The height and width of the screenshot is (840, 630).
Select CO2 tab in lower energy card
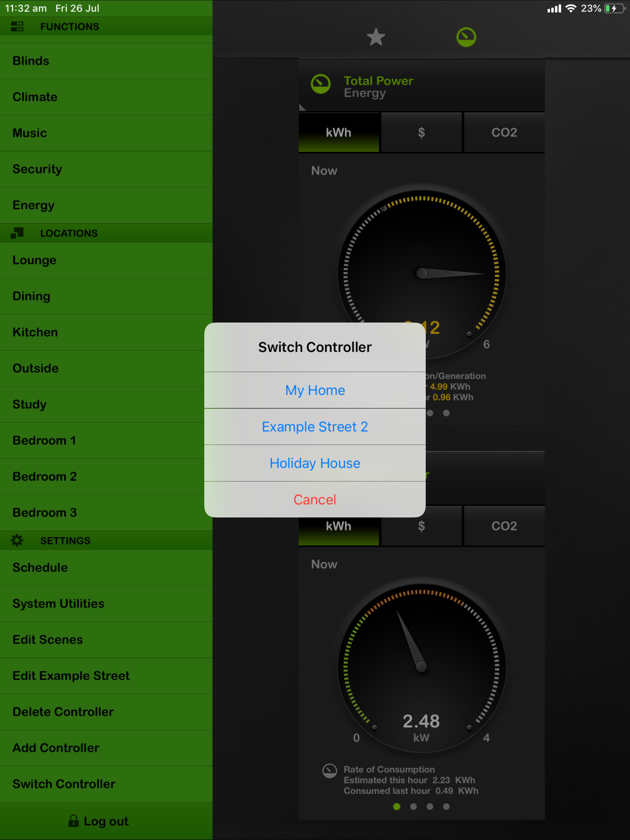tap(504, 526)
